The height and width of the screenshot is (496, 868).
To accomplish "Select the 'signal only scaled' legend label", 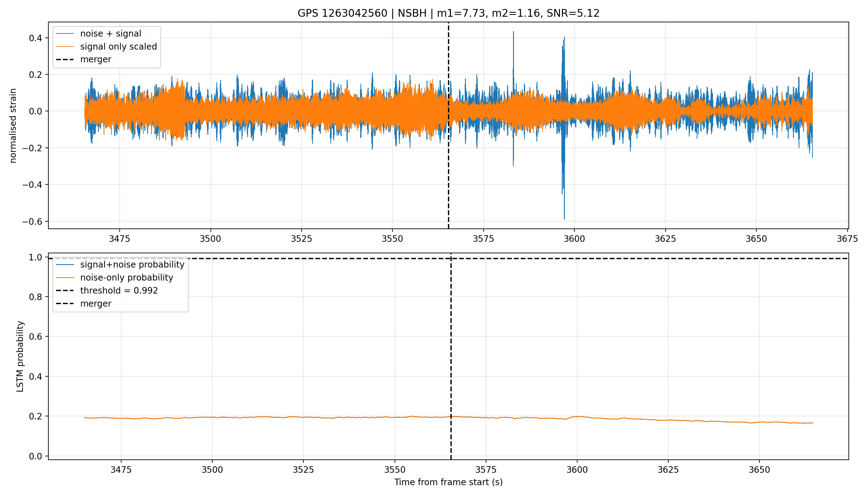I will pos(118,46).
